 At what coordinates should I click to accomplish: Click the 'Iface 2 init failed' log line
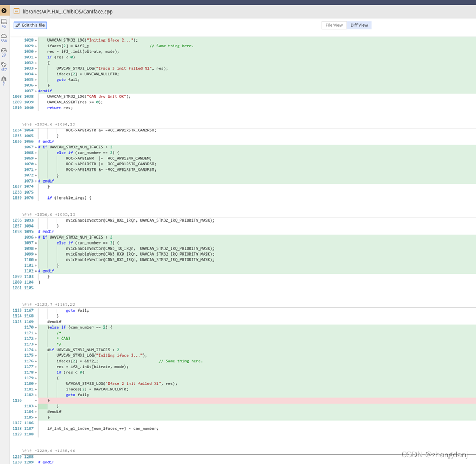(x=122, y=384)
